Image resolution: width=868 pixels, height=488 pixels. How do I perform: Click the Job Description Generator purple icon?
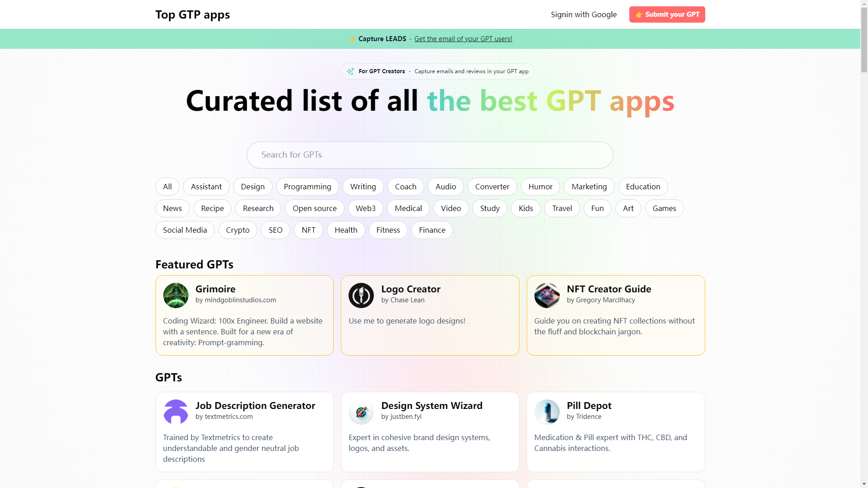click(x=175, y=412)
